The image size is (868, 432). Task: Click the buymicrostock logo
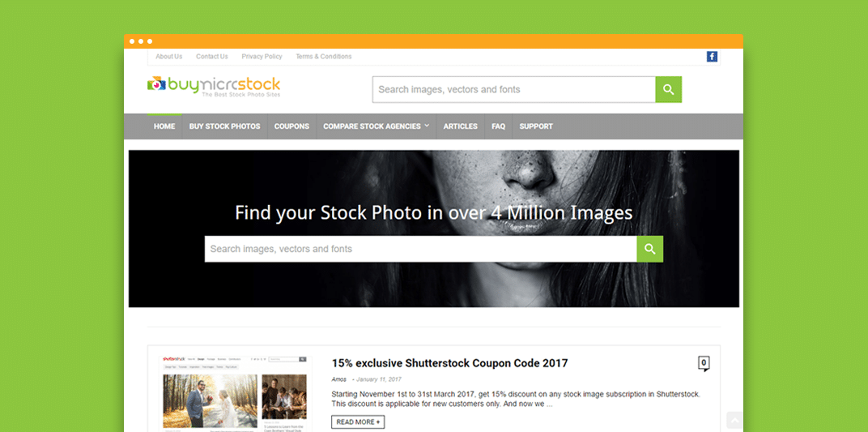pyautogui.click(x=214, y=87)
